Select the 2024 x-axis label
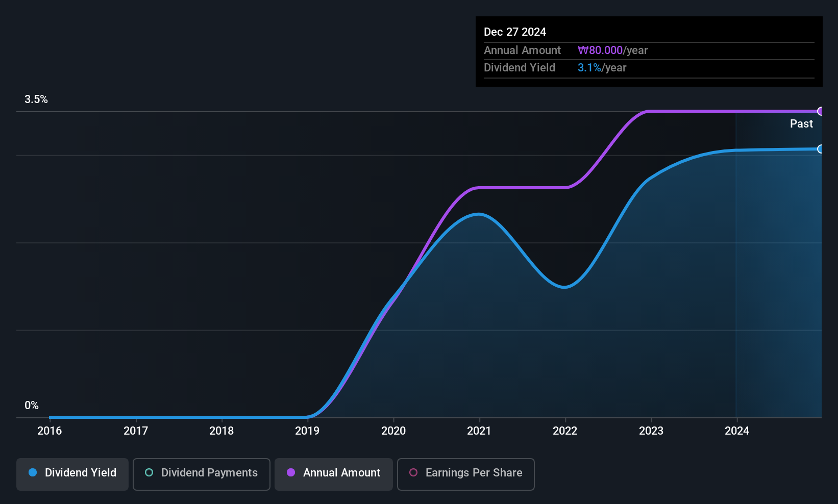838x504 pixels. pyautogui.click(x=737, y=431)
